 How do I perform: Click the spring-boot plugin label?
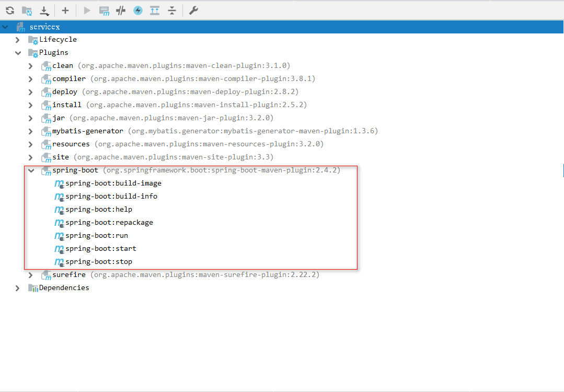click(75, 170)
